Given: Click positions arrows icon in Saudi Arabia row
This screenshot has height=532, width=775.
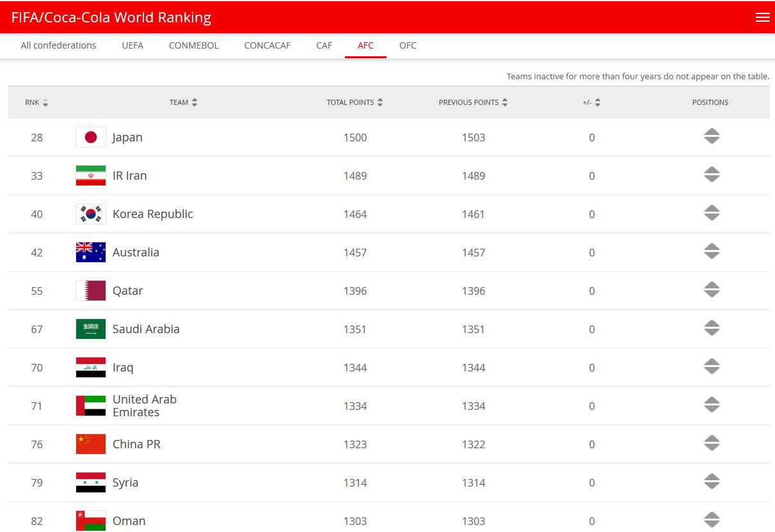Looking at the screenshot, I should (x=712, y=329).
